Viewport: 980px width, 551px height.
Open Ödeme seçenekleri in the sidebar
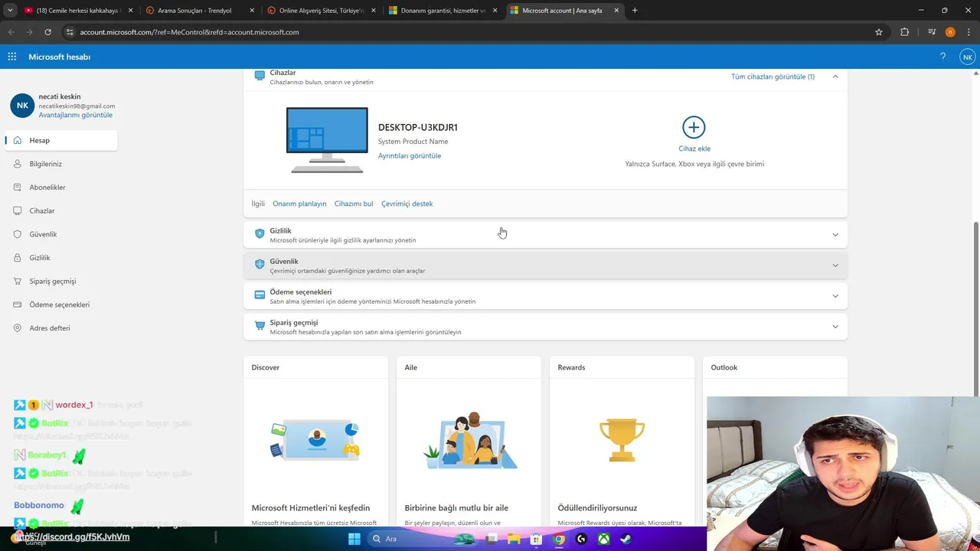click(61, 305)
